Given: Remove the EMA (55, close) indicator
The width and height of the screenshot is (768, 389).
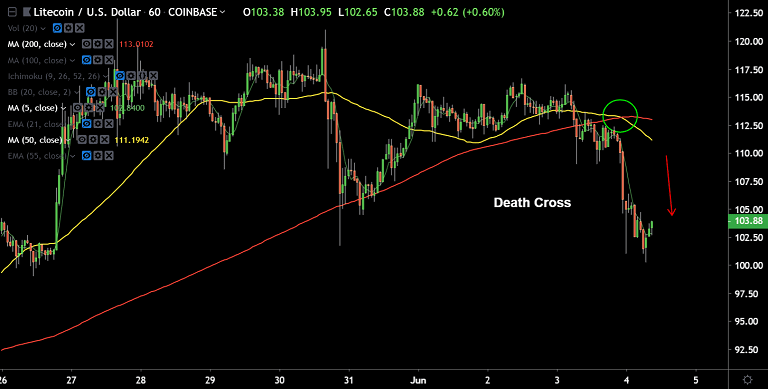Looking at the screenshot, I should click(x=109, y=156).
